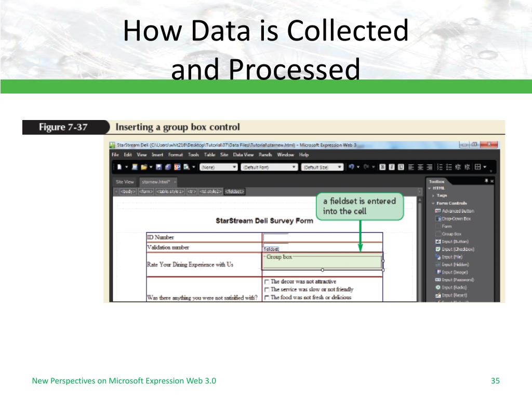Click the Open folder toolbar icon
Screen dimensions: 532x399
(144, 167)
